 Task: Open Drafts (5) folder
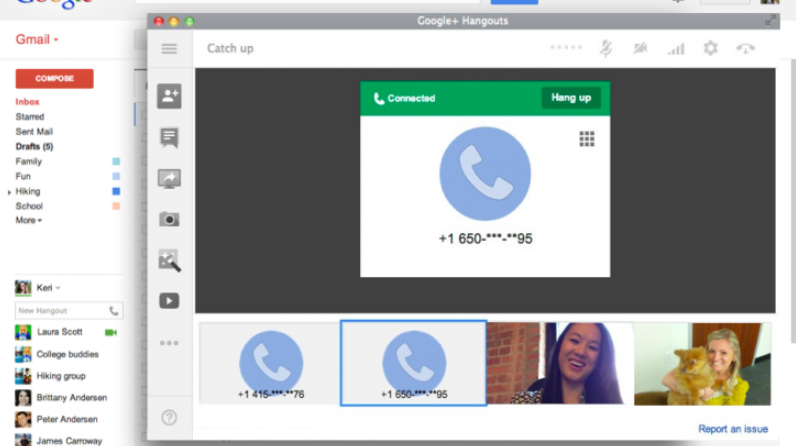point(34,147)
